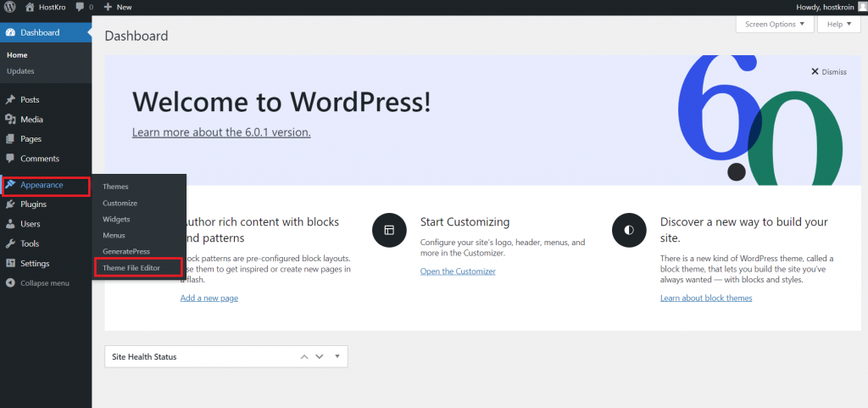Open the HostKro site home icon
Image resolution: width=868 pixels, height=408 pixels.
click(x=30, y=7)
